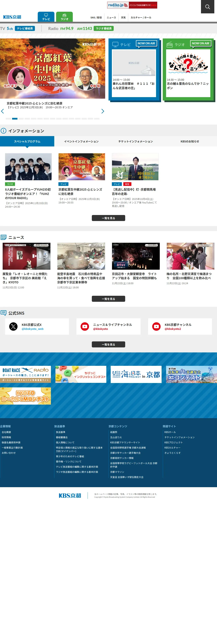
Task: Open YouTube icon for KBS京都チャンネル
Action: [x=157, y=327]
